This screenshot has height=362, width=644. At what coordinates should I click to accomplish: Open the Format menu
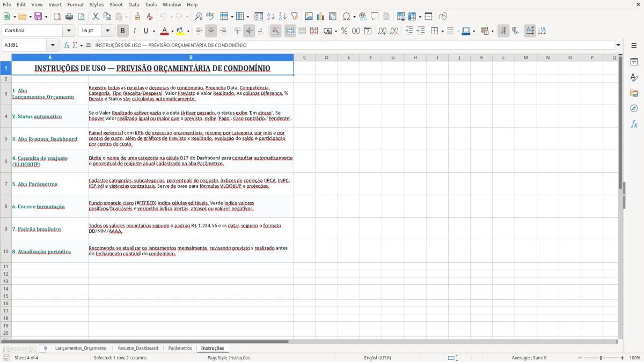pos(76,4)
